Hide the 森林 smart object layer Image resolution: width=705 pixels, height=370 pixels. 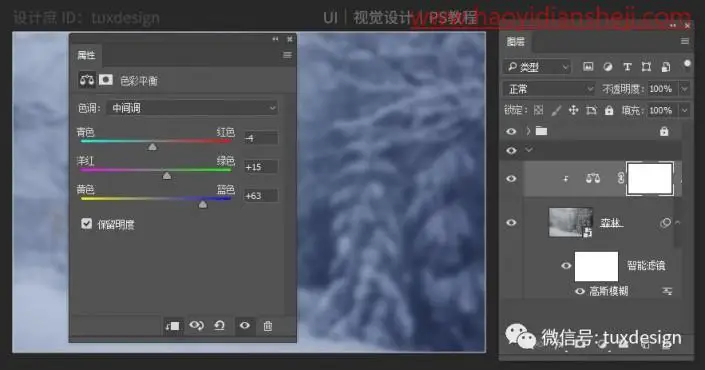(x=511, y=223)
